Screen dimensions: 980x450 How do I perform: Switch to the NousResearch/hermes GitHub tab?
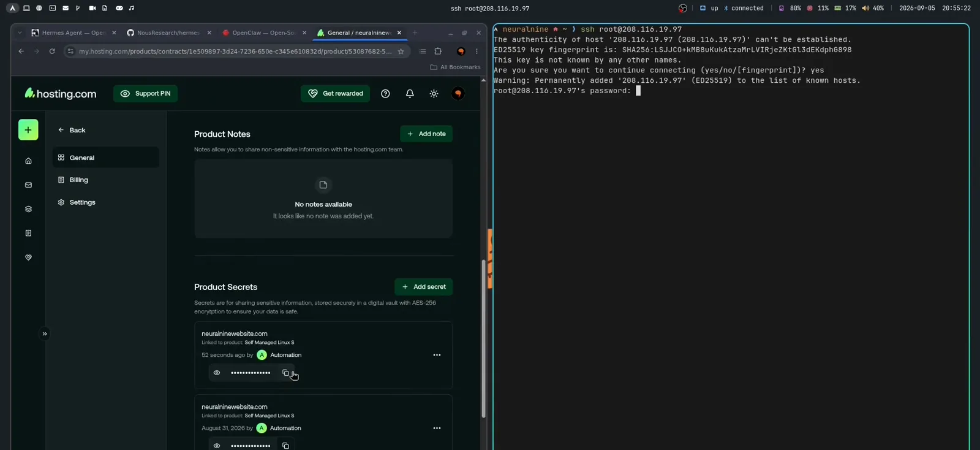click(168, 33)
